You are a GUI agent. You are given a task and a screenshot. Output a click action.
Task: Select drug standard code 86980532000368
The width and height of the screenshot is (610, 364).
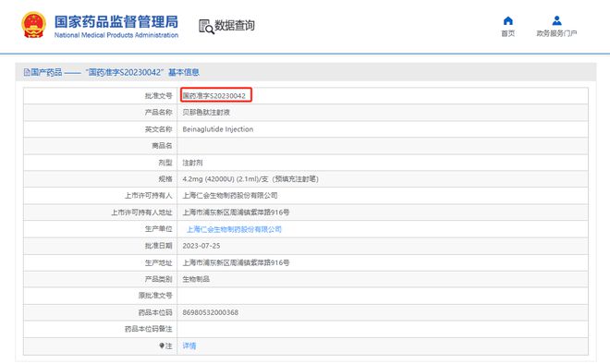[211, 312]
